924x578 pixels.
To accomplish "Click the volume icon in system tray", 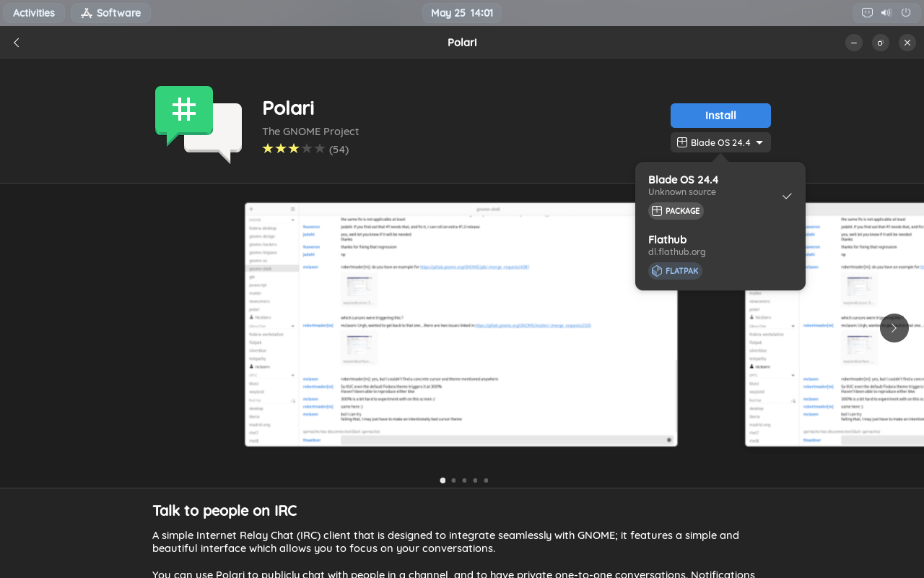I will pos(886,13).
